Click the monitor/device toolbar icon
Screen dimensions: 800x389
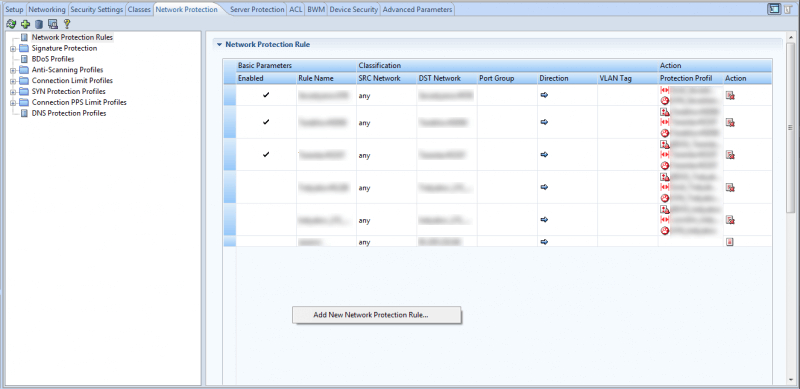(x=53, y=23)
